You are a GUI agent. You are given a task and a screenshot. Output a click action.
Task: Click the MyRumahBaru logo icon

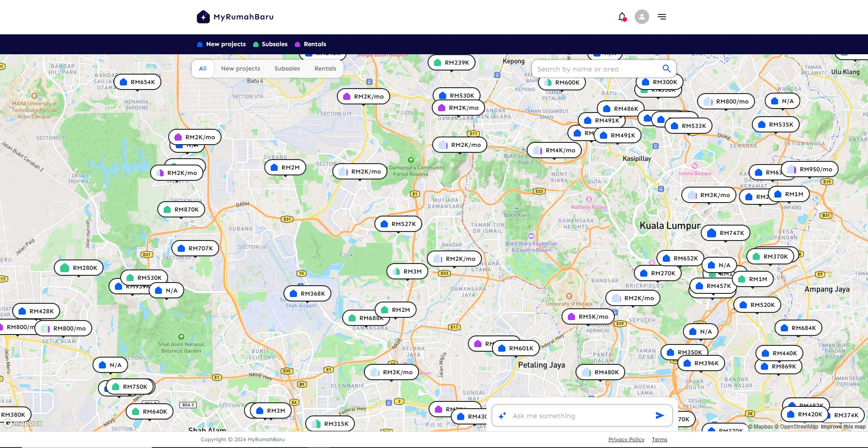pos(203,17)
